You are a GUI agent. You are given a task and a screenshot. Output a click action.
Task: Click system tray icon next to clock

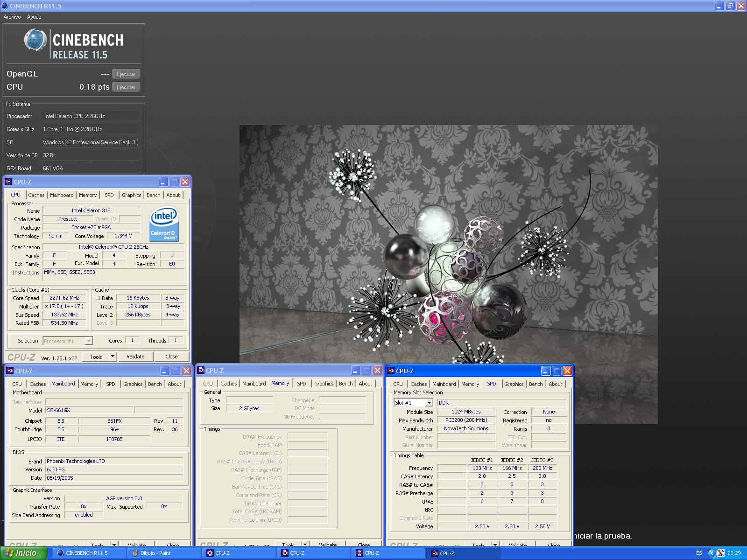[721, 553]
